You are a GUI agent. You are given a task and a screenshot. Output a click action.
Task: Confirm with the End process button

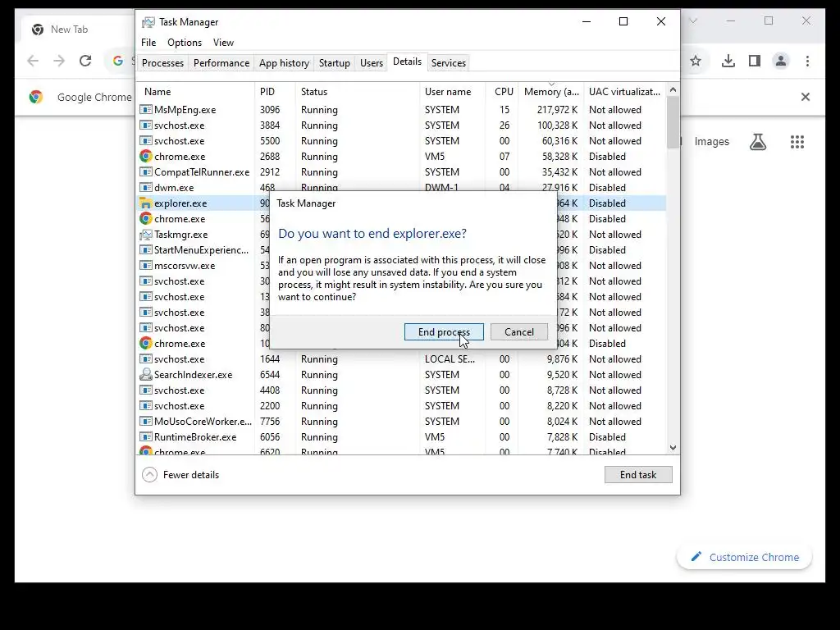[444, 331]
